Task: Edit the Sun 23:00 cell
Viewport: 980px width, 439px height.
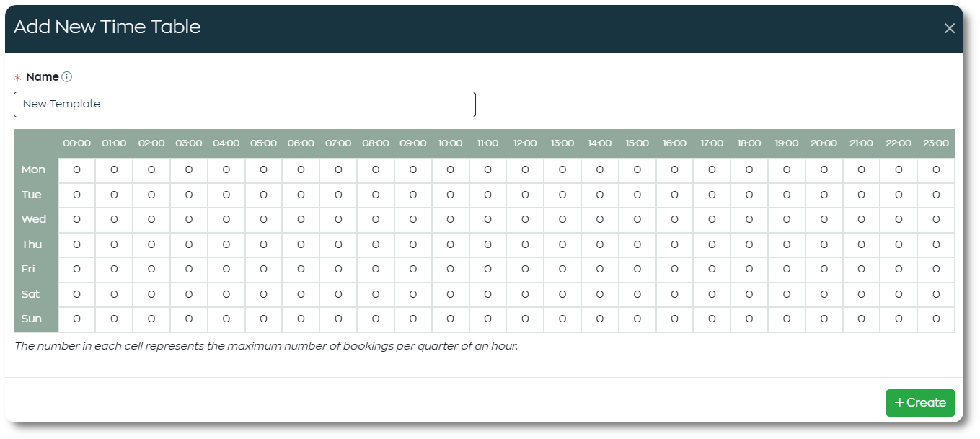Action: click(x=936, y=319)
